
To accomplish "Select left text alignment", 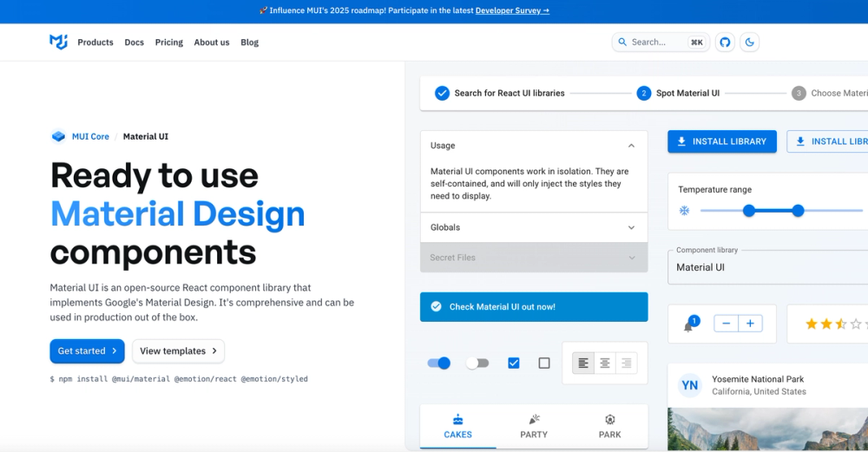I will point(583,363).
